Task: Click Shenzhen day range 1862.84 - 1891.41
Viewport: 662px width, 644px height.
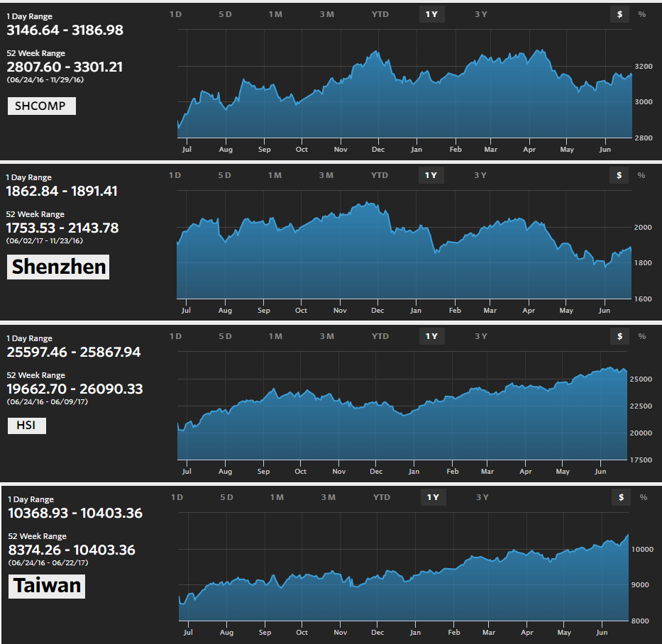Action: tap(62, 191)
